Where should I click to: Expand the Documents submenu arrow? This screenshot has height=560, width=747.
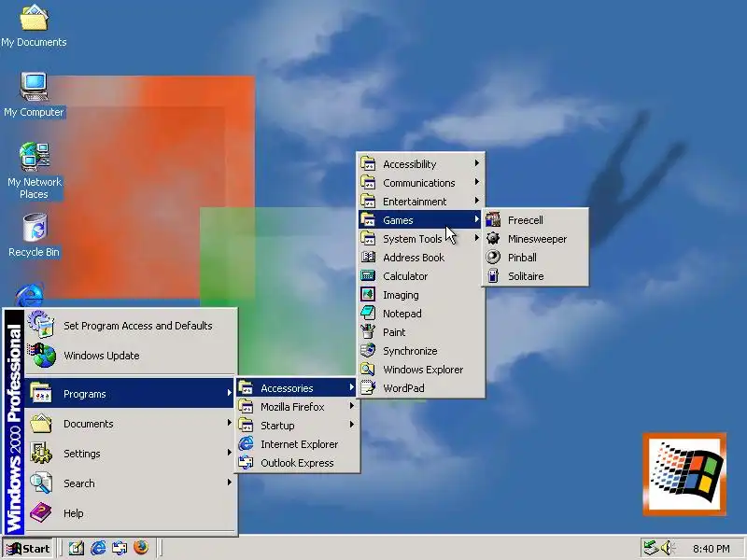230,423
